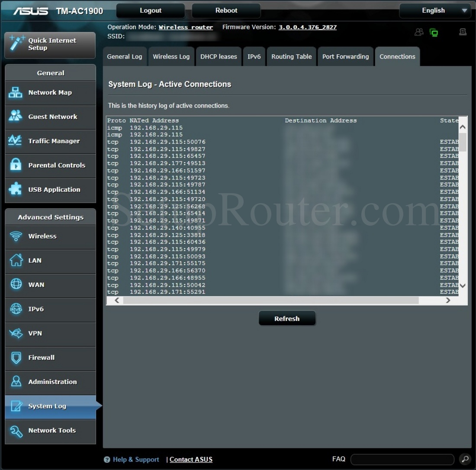Viewport: 476px width, 470px height.
Task: Click the FAQ search magnifier icon
Action: point(465,459)
